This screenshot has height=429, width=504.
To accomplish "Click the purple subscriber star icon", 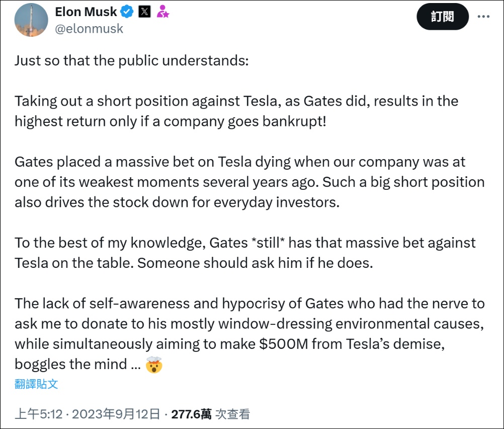I will [162, 12].
